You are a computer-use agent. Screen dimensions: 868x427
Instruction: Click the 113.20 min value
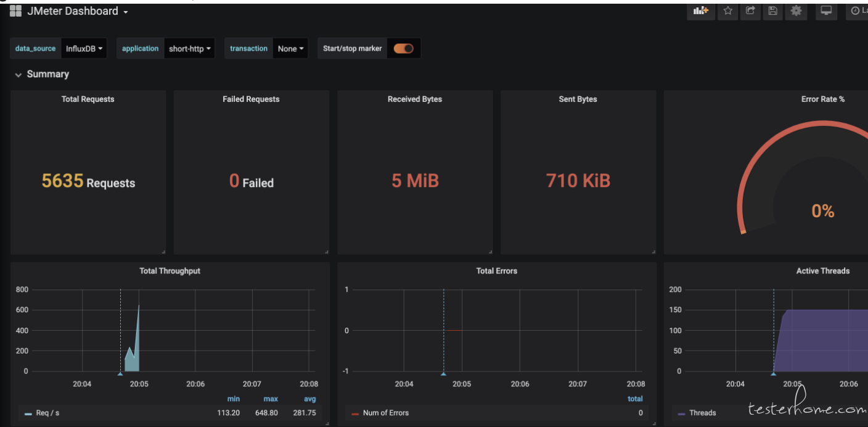pos(229,413)
